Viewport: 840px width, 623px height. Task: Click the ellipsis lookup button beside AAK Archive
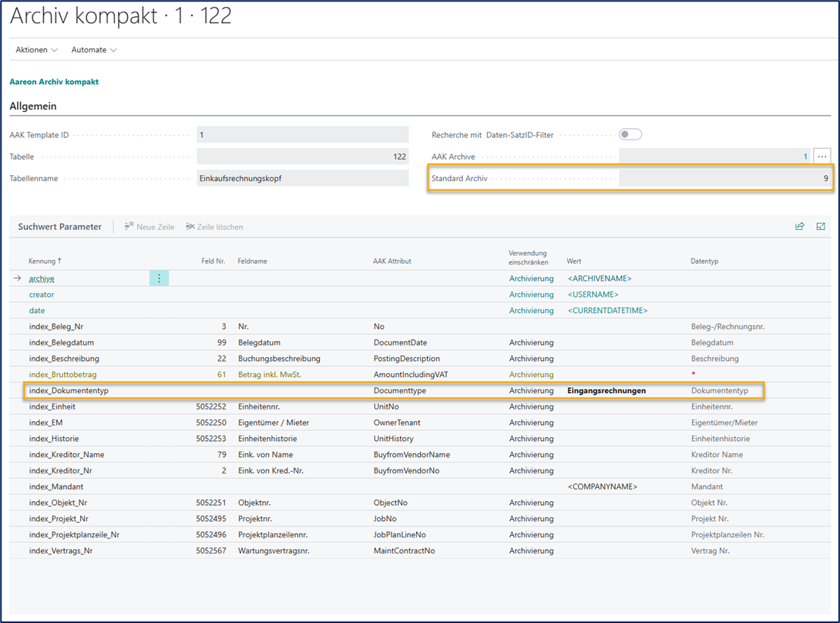click(822, 157)
